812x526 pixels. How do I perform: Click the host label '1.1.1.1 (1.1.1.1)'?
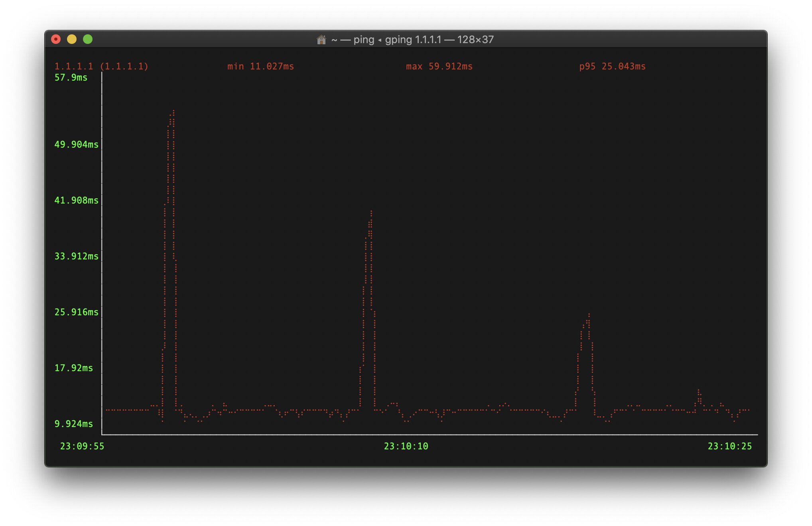point(101,66)
